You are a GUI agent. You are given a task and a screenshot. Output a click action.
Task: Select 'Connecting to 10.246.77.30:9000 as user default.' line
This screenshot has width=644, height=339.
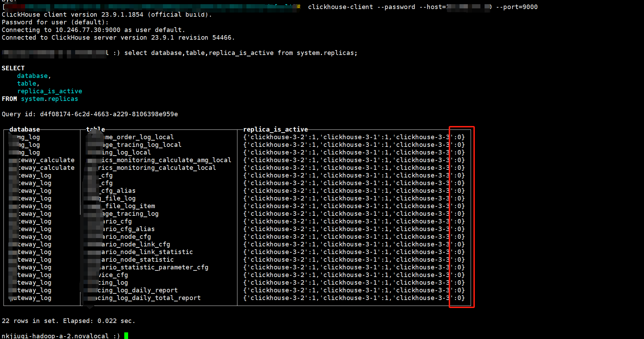coord(93,30)
